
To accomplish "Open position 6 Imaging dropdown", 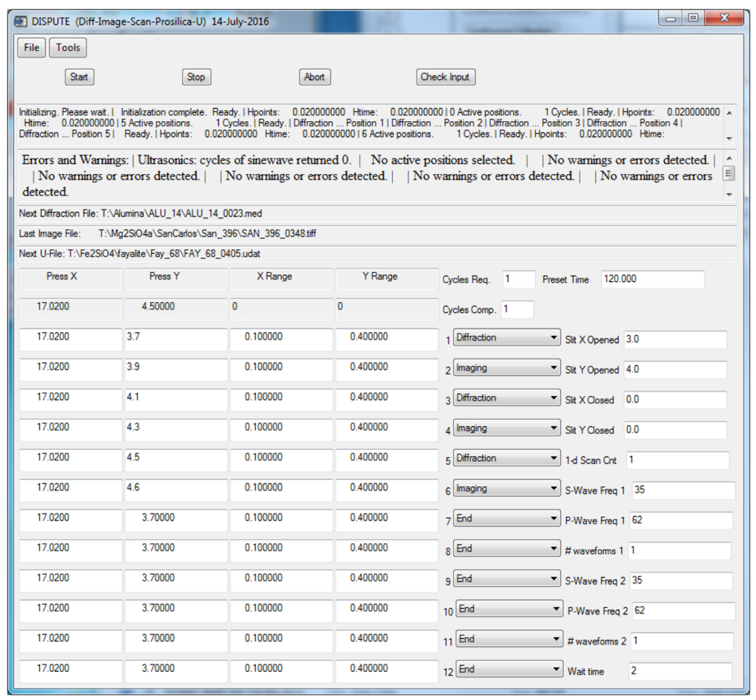I will coord(506,489).
